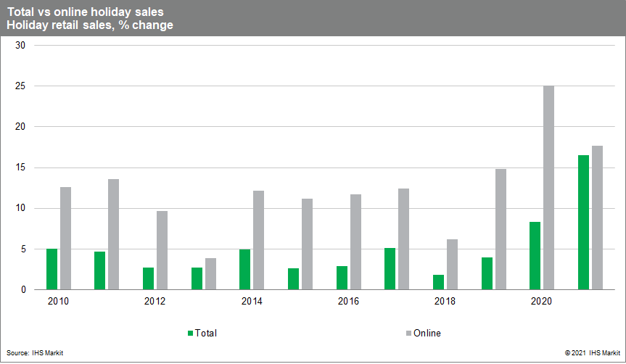Screen dimensions: 626x364
Task: Click the gray Online bar for 2012
Action: (x=162, y=250)
